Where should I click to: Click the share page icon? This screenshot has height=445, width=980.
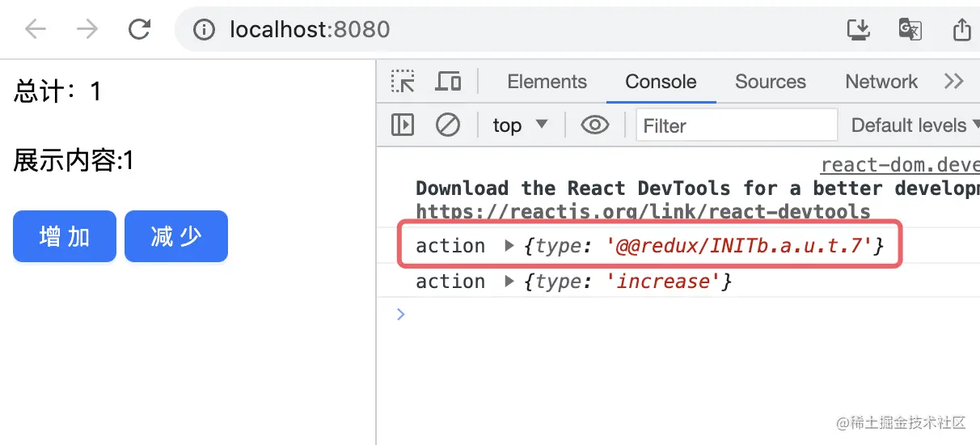coord(961,30)
